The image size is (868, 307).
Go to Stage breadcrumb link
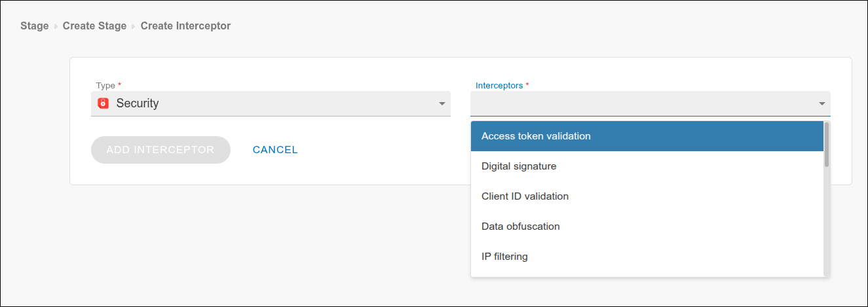point(35,26)
